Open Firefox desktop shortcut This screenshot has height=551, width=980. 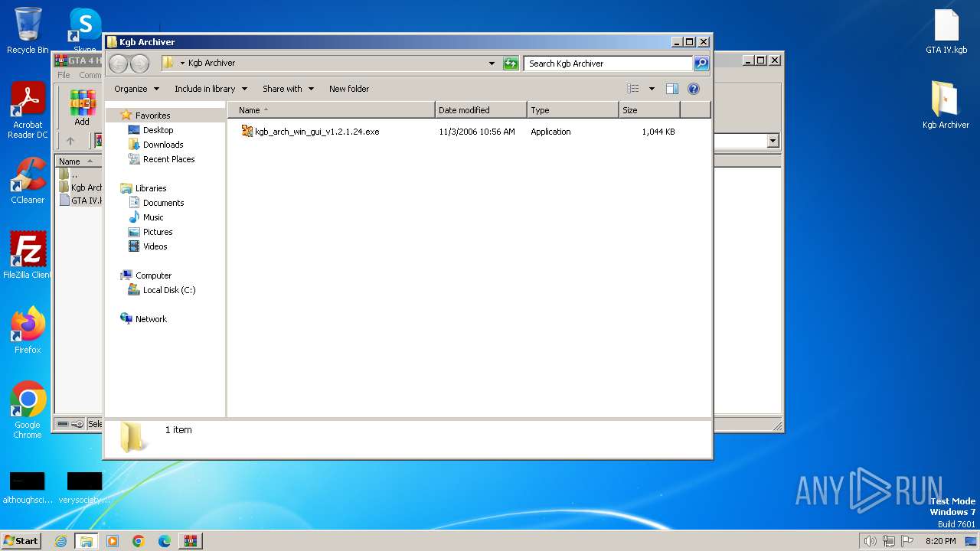[x=28, y=330]
